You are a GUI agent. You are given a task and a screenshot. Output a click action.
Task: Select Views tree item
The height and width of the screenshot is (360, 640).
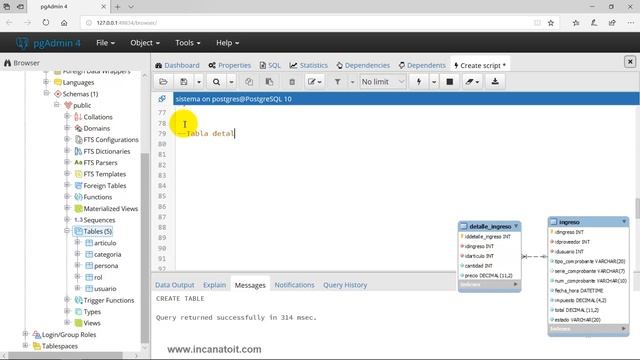(x=92, y=323)
